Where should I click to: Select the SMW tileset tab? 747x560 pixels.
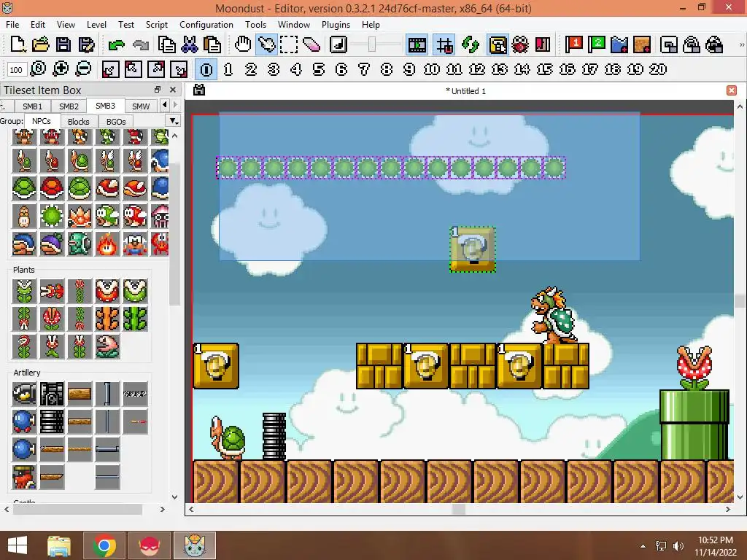click(141, 106)
